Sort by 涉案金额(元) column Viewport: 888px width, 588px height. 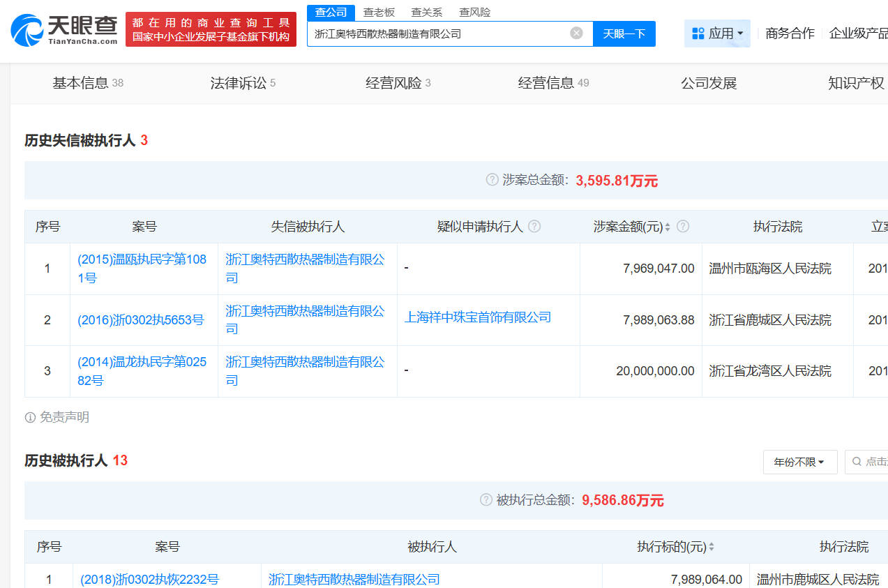668,227
